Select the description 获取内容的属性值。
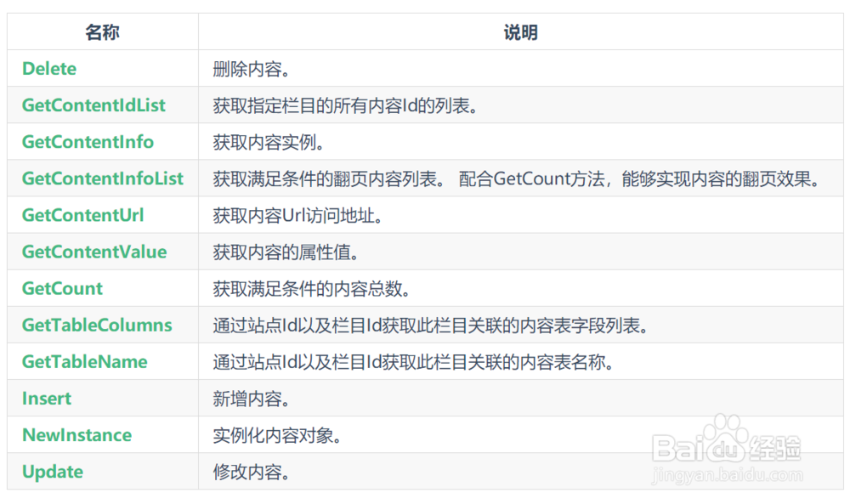This screenshot has width=850, height=504. (286, 252)
